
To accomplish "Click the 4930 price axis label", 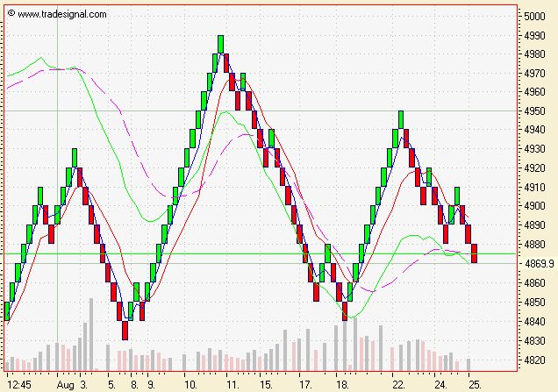I will tap(534, 149).
